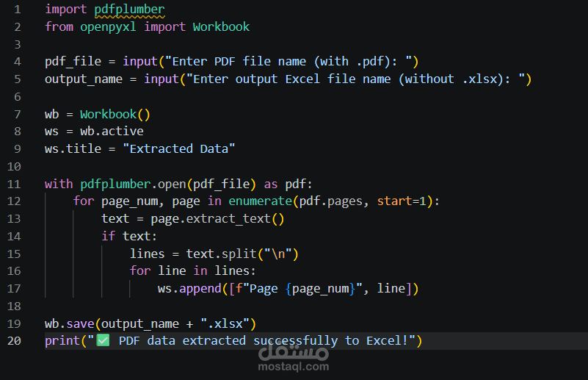Place cursor on 'openpyxl' module name
The height and width of the screenshot is (380, 588).
tap(108, 27)
